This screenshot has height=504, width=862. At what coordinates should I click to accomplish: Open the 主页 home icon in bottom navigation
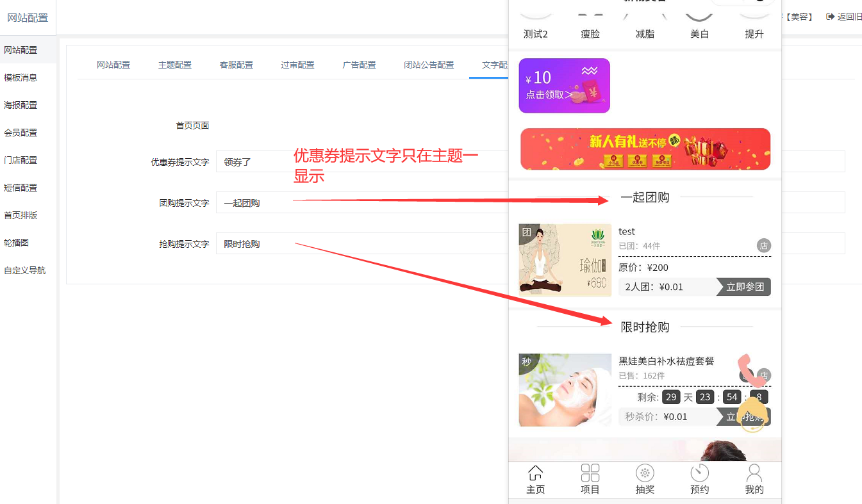pos(535,480)
